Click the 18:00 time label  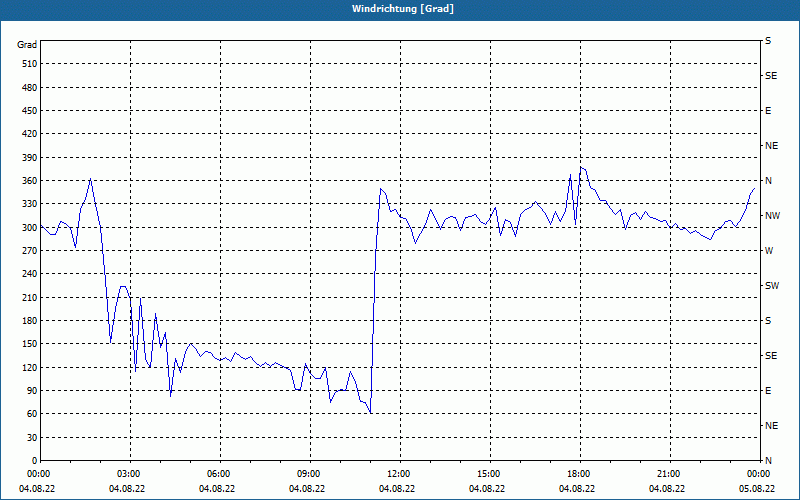click(x=577, y=474)
